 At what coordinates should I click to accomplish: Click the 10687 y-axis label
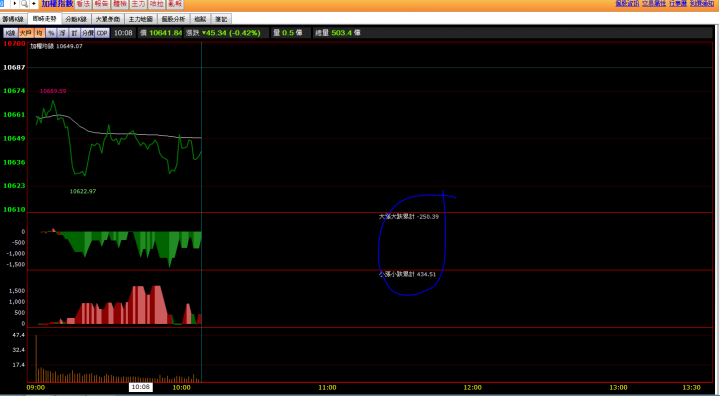[14, 67]
